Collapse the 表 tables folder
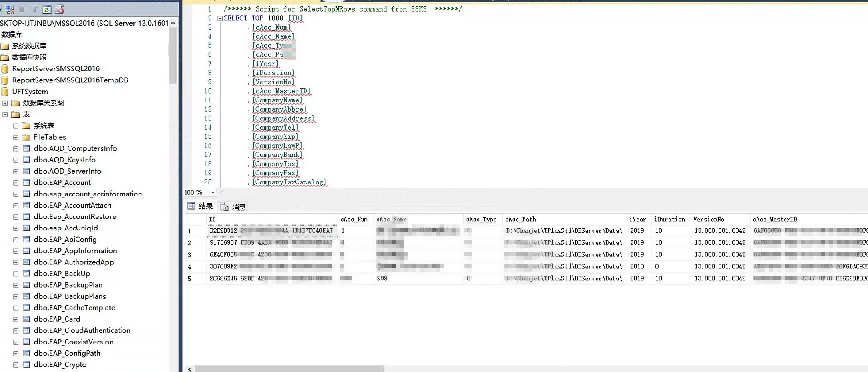This screenshot has height=372, width=868. [x=5, y=114]
